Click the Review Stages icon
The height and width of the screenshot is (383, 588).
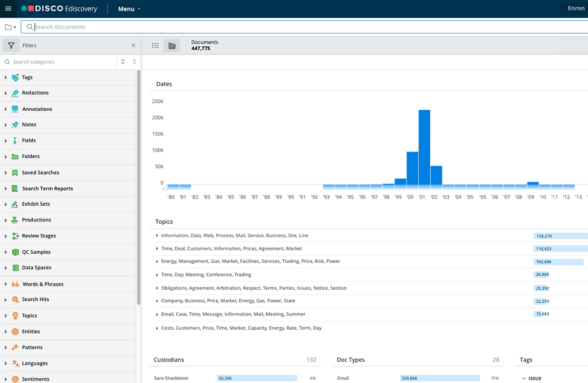click(x=15, y=236)
